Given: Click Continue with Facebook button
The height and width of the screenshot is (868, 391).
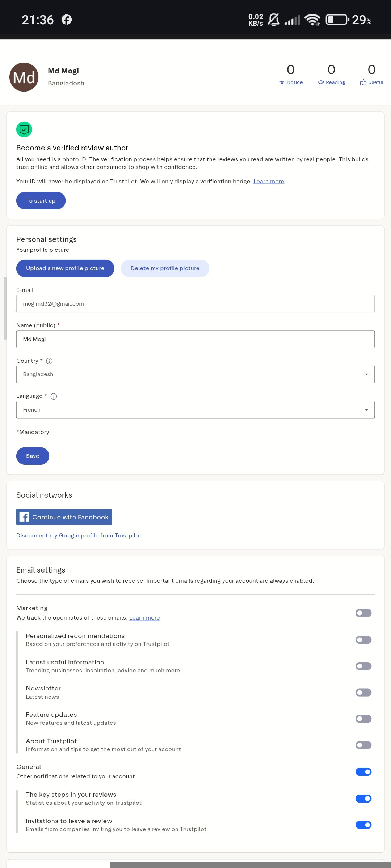Looking at the screenshot, I should pos(64,517).
